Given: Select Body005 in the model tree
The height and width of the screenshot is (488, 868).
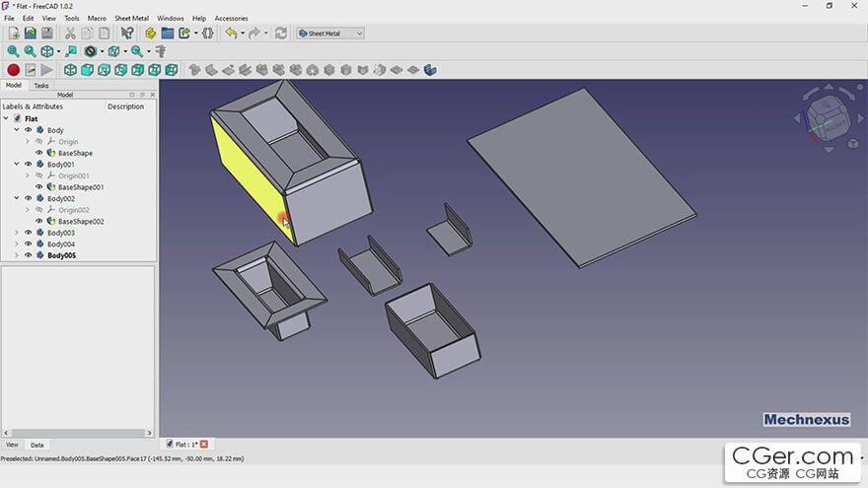Looking at the screenshot, I should [x=61, y=255].
